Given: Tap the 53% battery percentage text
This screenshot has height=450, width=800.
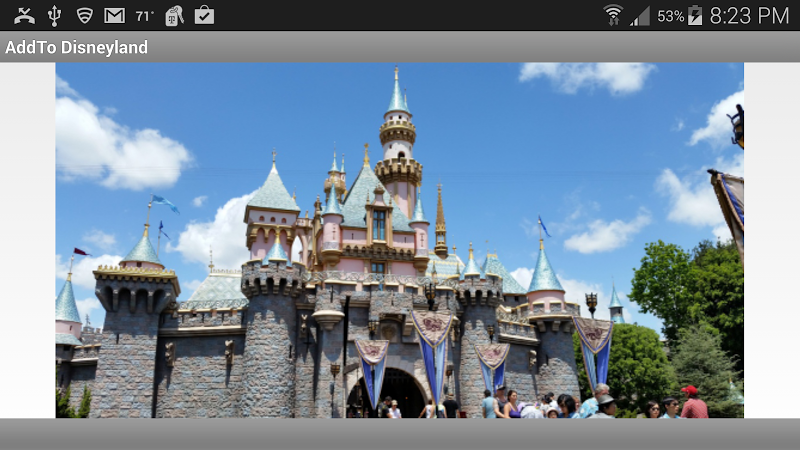Looking at the screenshot, I should point(670,16).
